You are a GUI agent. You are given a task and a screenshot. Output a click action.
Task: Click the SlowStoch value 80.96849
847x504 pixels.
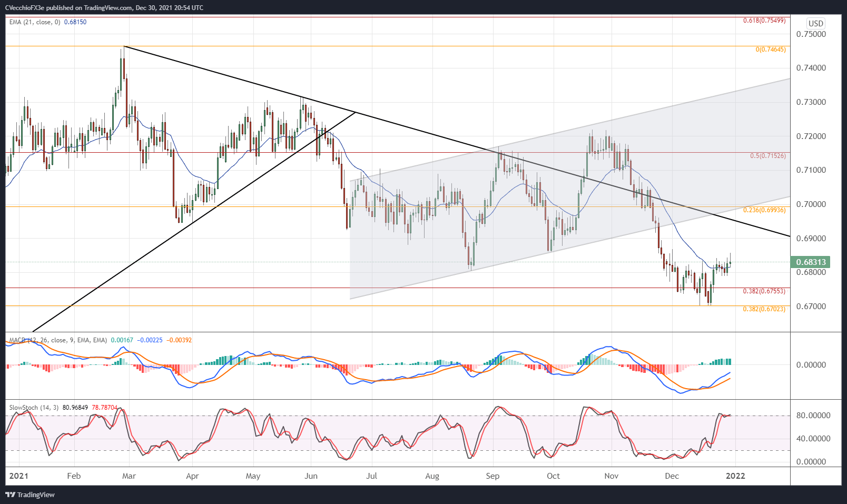pos(76,408)
